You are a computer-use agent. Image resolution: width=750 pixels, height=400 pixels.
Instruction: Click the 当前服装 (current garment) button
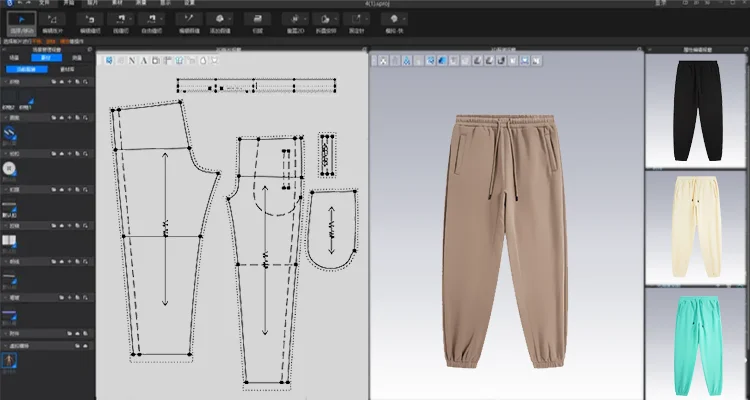pos(29,69)
